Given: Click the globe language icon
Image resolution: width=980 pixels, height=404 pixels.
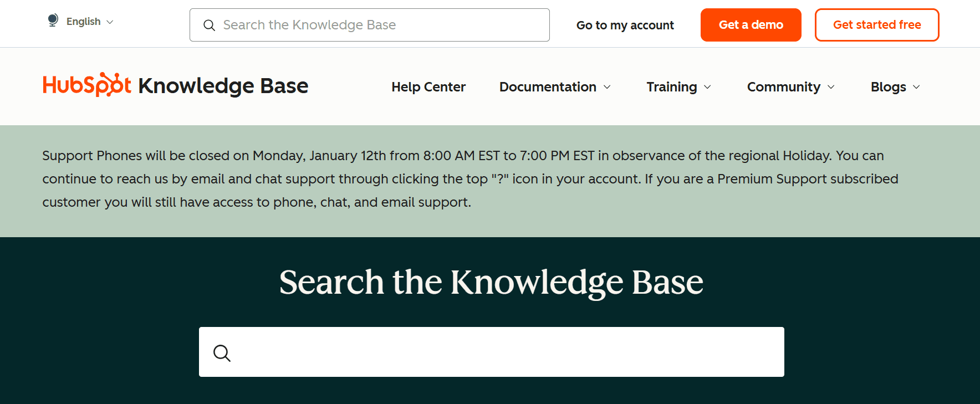Looking at the screenshot, I should click(x=53, y=20).
